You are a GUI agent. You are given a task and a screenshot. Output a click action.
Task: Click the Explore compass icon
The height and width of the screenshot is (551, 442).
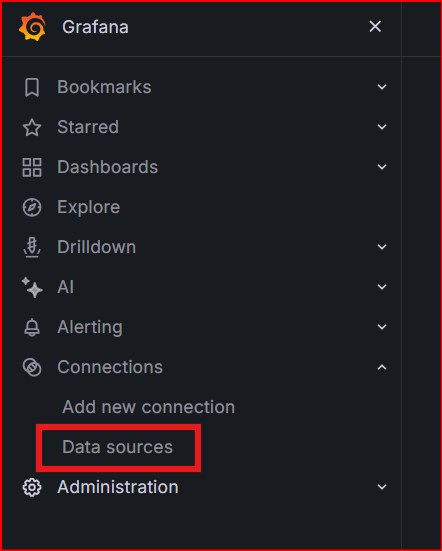click(32, 207)
